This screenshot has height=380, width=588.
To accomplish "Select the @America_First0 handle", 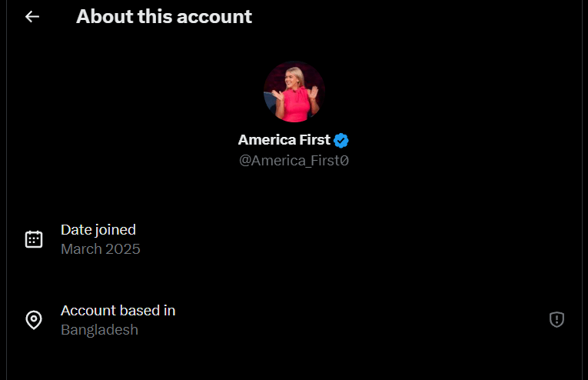I will click(294, 161).
